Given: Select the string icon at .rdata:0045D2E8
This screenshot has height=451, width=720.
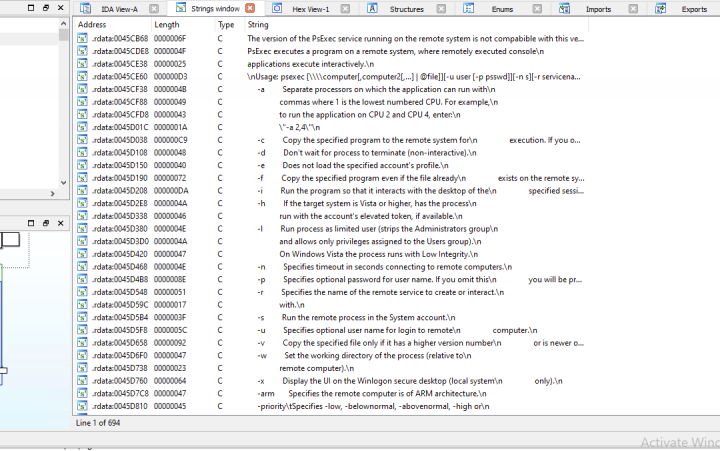Looking at the screenshot, I should click(x=82, y=203).
